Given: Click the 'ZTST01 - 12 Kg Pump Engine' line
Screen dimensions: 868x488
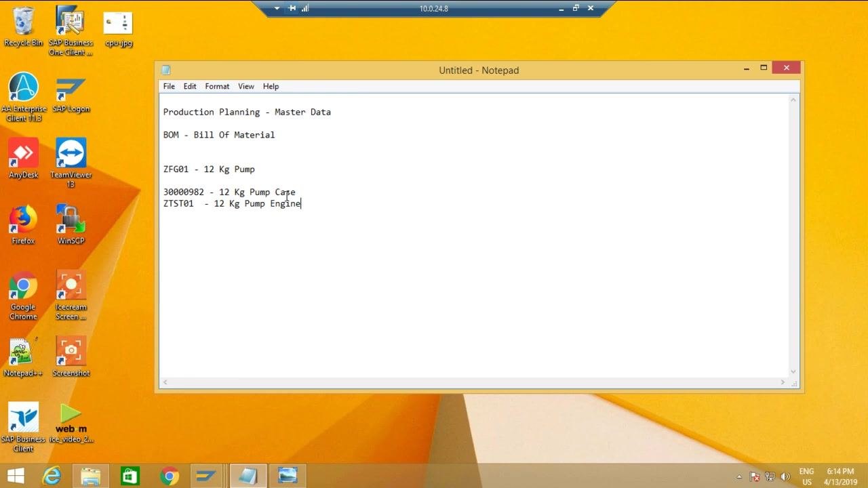Looking at the screenshot, I should (232, 203).
